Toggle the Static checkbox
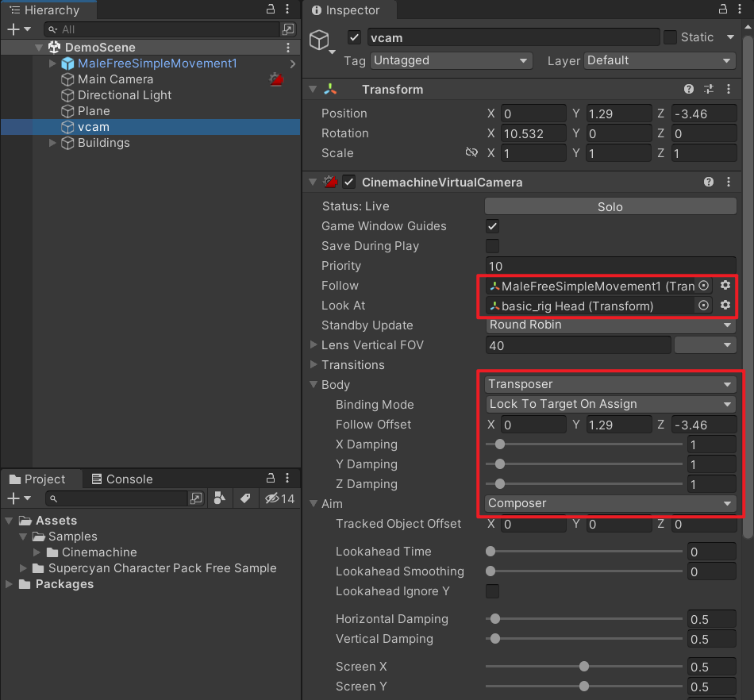The height and width of the screenshot is (700, 754). pos(670,37)
